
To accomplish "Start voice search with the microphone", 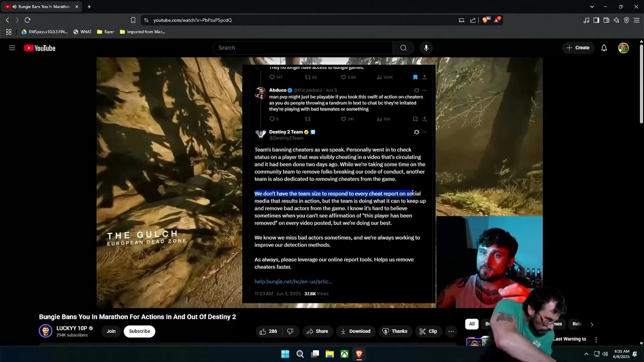I will (426, 48).
